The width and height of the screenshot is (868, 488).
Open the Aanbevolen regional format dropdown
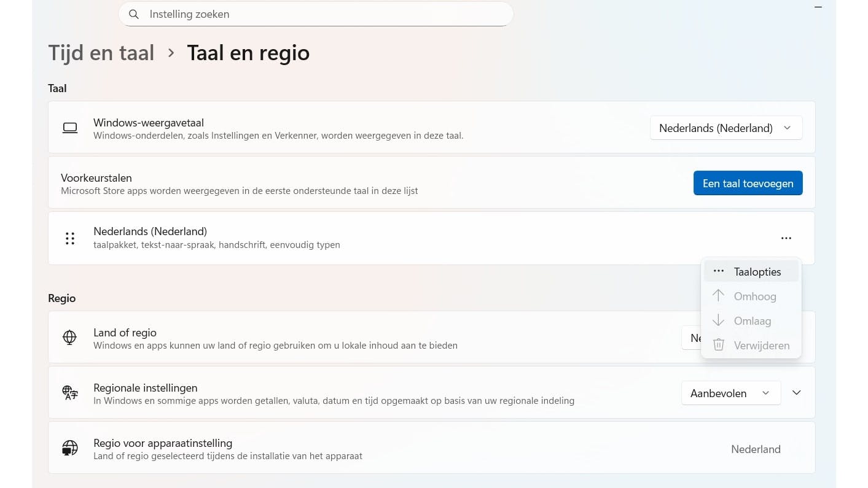click(x=730, y=393)
